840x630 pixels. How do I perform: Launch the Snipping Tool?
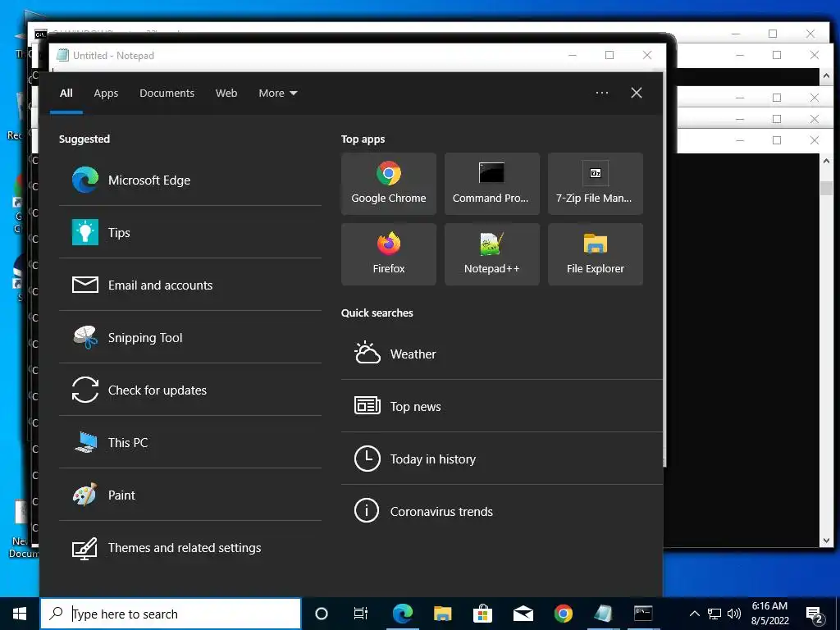click(190, 337)
